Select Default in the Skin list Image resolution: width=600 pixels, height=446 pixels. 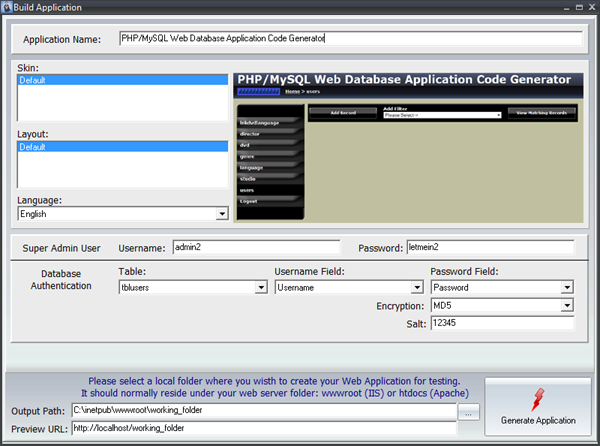[123, 80]
